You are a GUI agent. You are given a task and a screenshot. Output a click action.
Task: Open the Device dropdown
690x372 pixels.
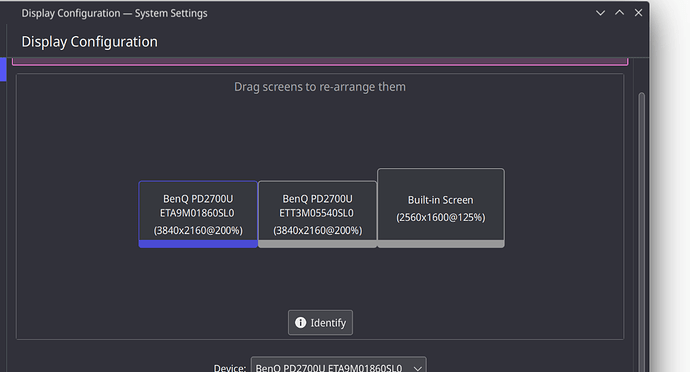click(x=338, y=365)
